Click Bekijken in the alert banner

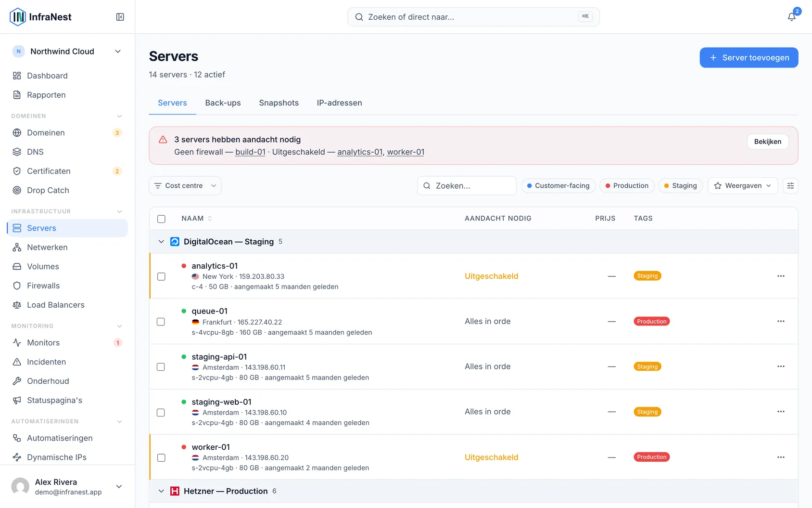coord(768,142)
